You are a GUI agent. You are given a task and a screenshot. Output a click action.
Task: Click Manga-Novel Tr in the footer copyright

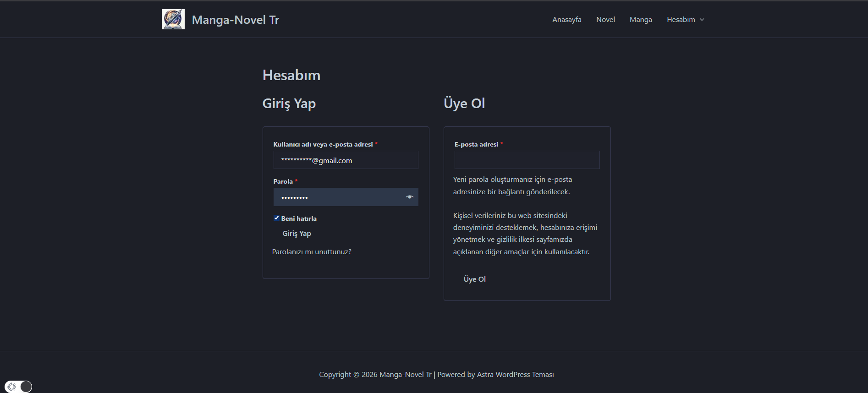tap(405, 375)
